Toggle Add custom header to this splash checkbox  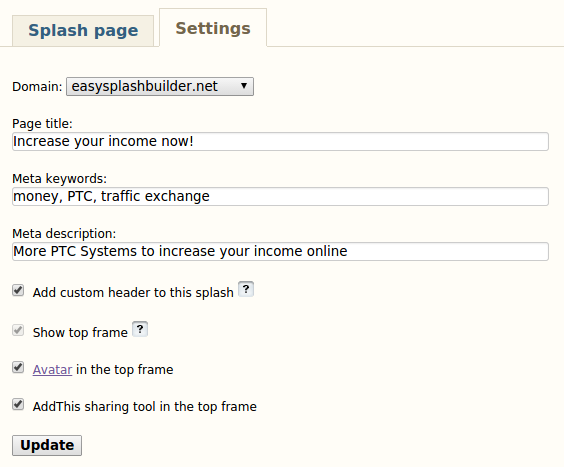[18, 290]
